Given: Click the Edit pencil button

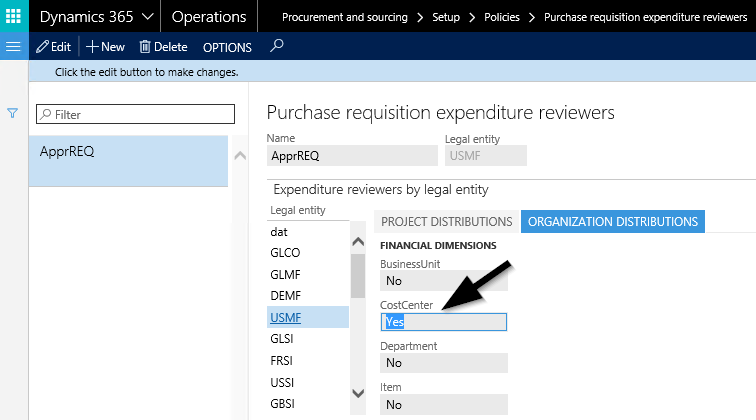Looking at the screenshot, I should tap(53, 47).
